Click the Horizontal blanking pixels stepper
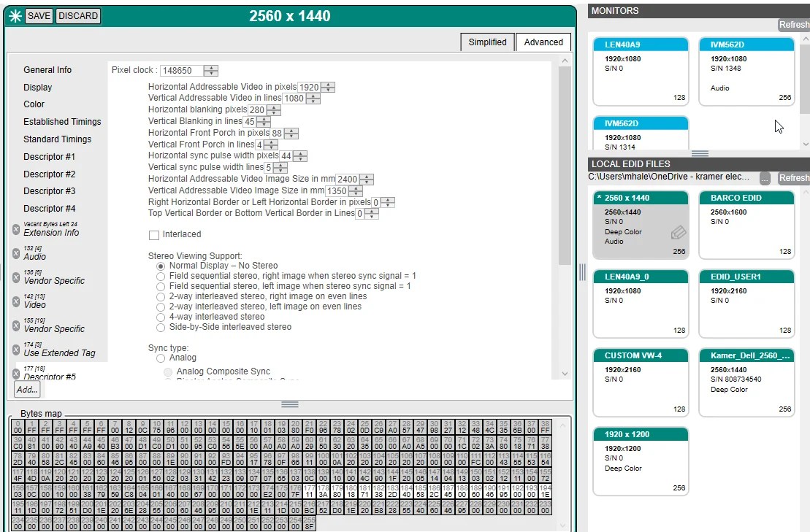 click(x=274, y=110)
